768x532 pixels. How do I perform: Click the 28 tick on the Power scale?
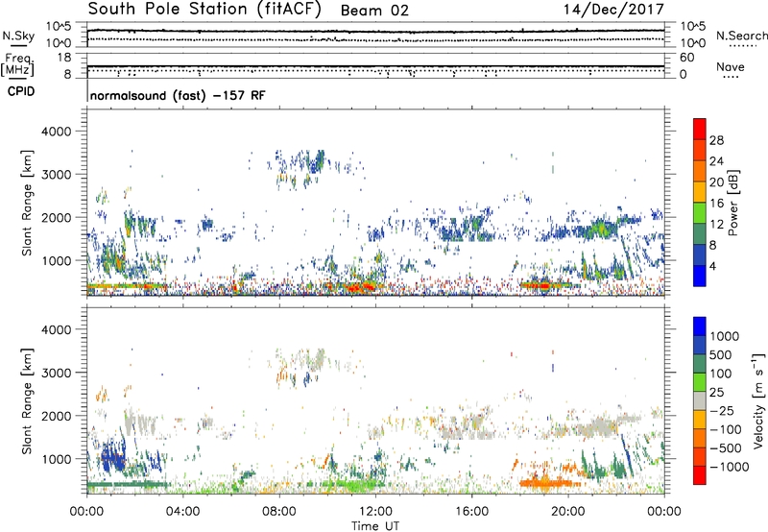click(716, 140)
